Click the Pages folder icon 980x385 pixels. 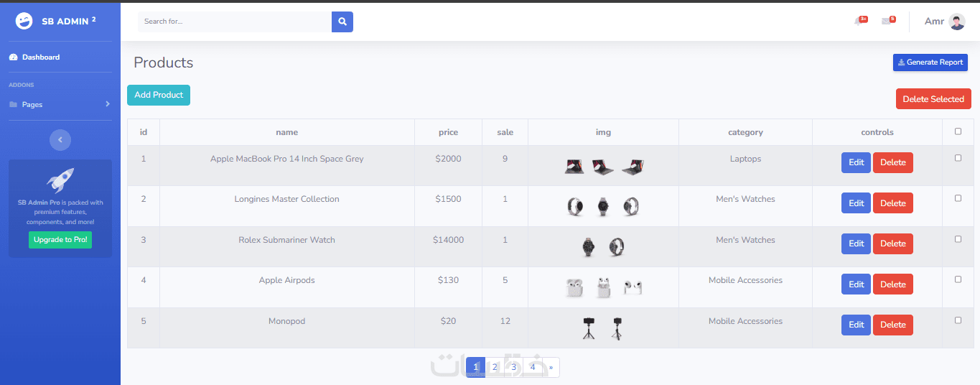[x=13, y=105]
